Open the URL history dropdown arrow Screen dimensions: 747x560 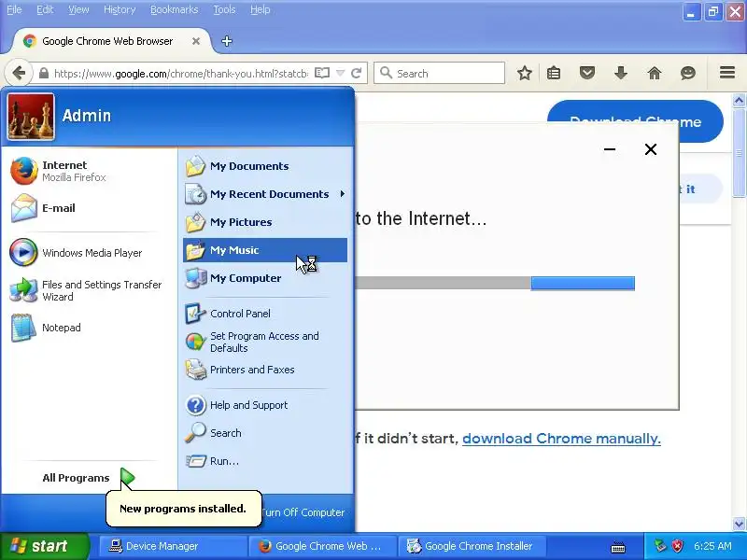[340, 73]
